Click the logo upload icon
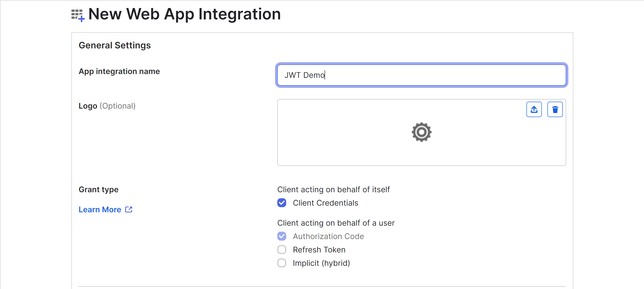This screenshot has height=289, width=644. click(x=534, y=109)
